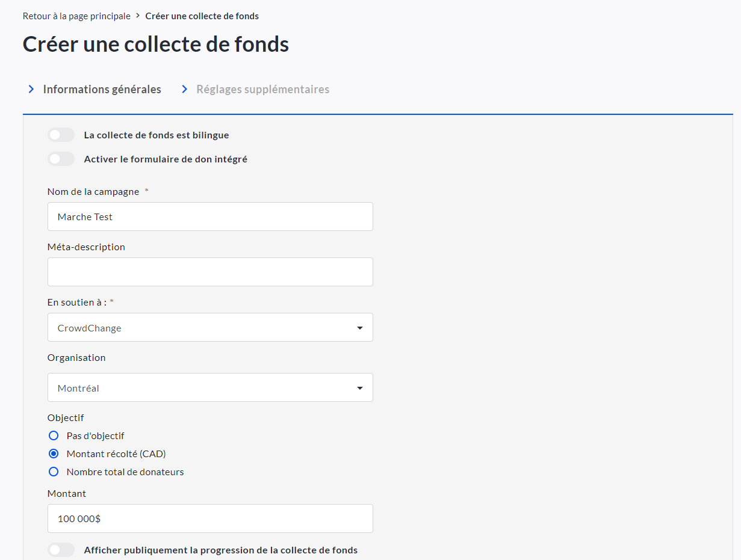The image size is (741, 560).
Task: Switch to the Réglages supplémentaires tab
Action: pyautogui.click(x=262, y=89)
